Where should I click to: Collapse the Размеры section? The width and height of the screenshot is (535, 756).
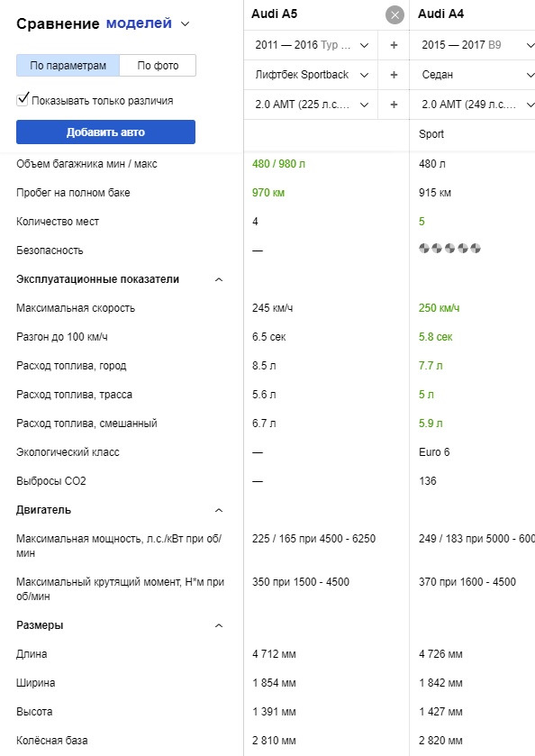[x=219, y=625]
